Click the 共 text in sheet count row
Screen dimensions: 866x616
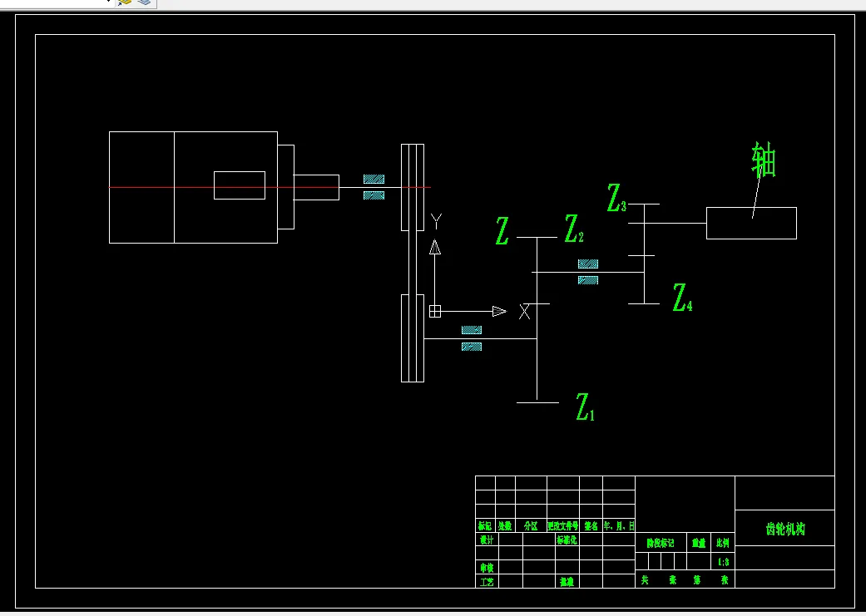click(645, 580)
